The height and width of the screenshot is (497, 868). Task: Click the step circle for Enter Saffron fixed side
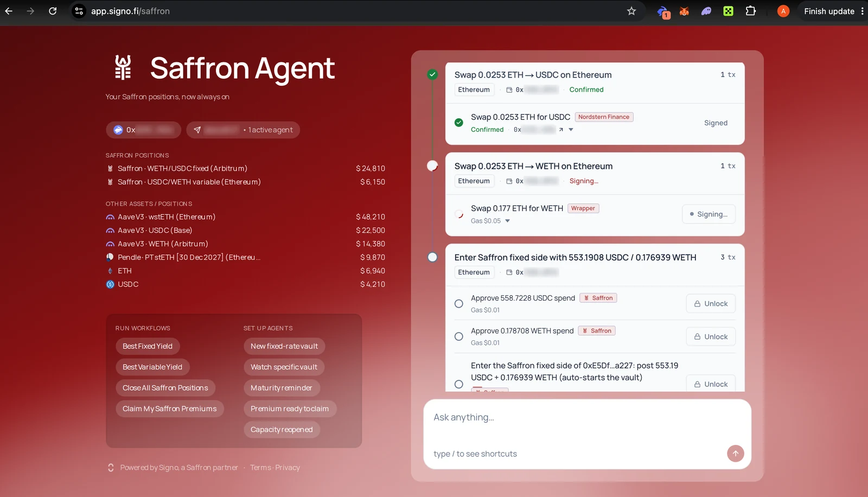tap(432, 257)
